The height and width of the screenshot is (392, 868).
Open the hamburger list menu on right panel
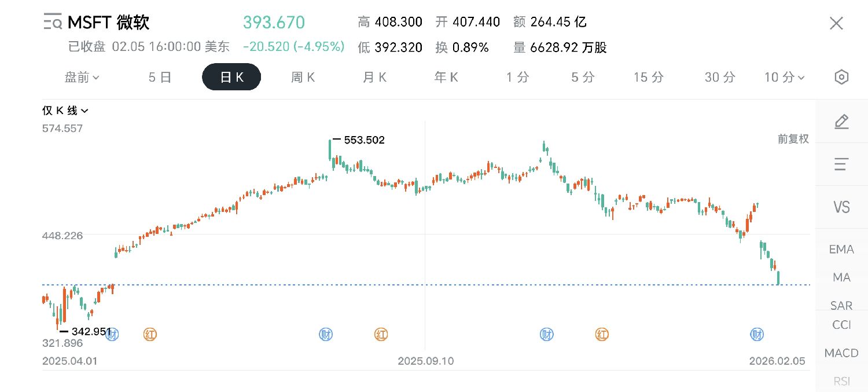[841, 164]
